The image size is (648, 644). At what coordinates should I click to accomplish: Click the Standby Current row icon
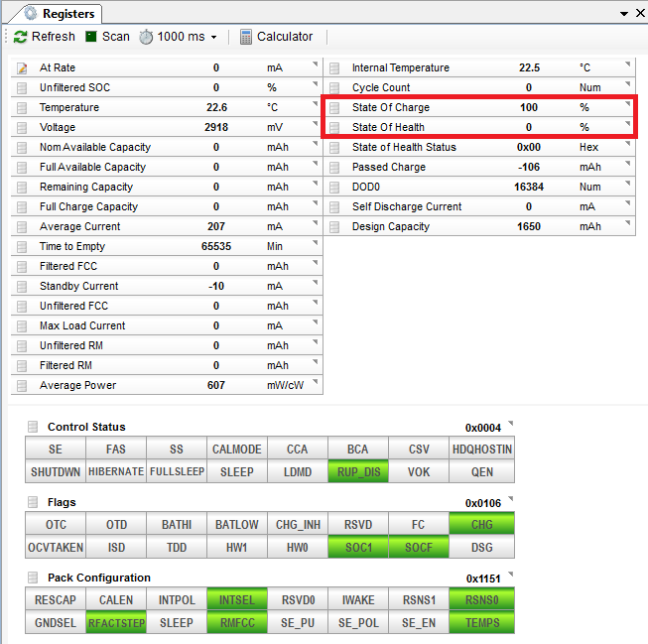22,286
